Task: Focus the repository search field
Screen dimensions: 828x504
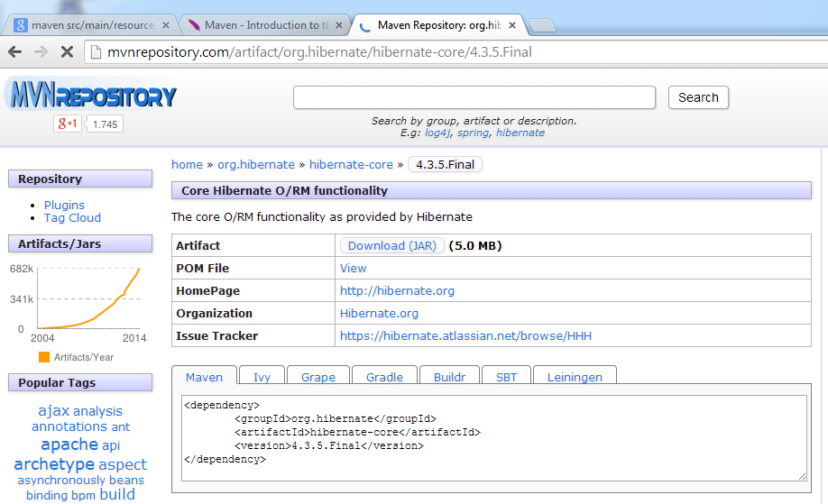Action: (474, 97)
